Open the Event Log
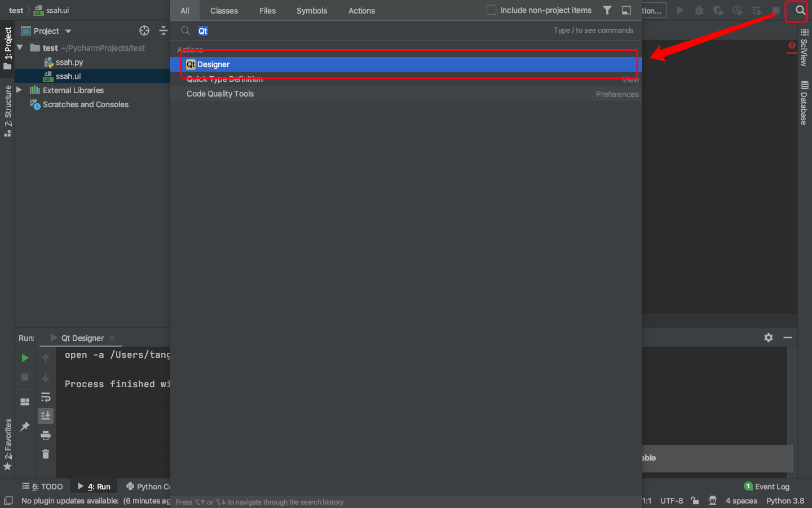 [767, 487]
